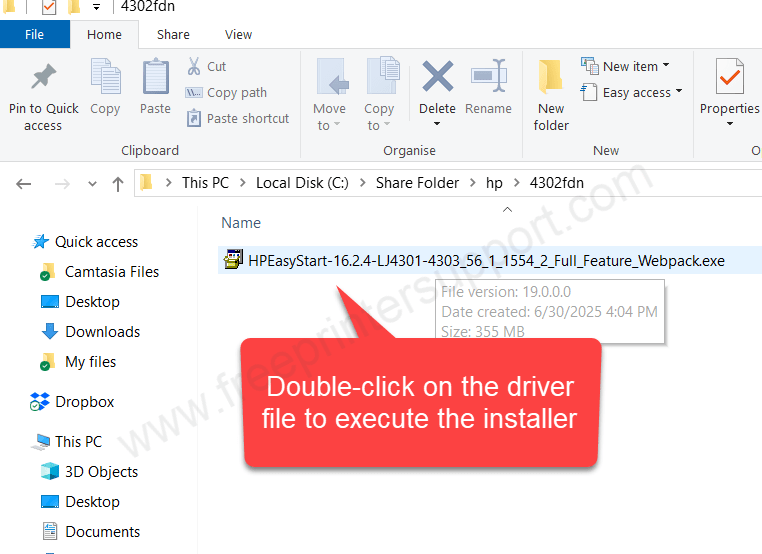This screenshot has width=762, height=554.
Task: Switch to the Share ribbon tab
Action: [x=173, y=35]
